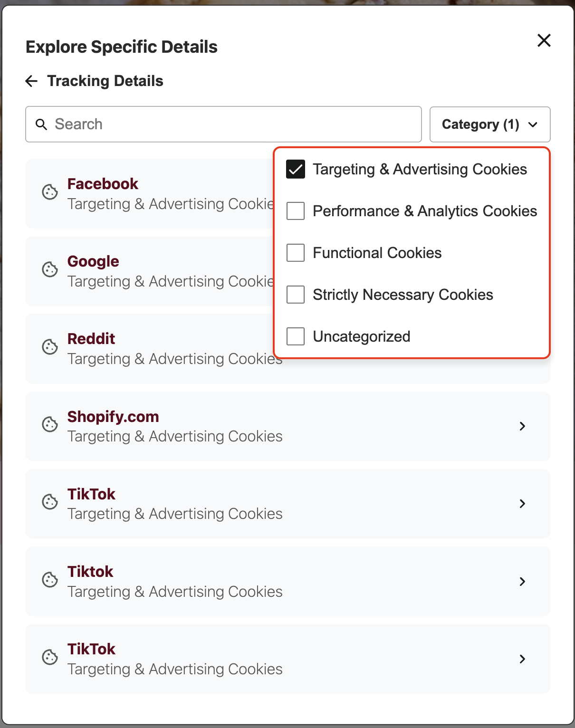Open the Category filter dropdown
This screenshot has width=575, height=728.
pos(489,124)
